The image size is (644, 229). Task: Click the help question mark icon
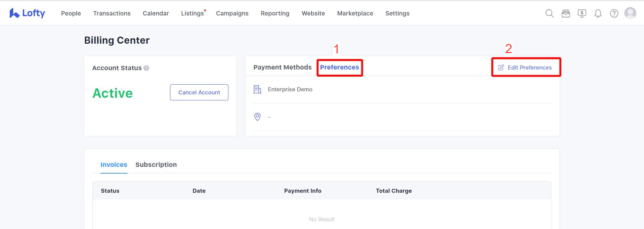(614, 13)
